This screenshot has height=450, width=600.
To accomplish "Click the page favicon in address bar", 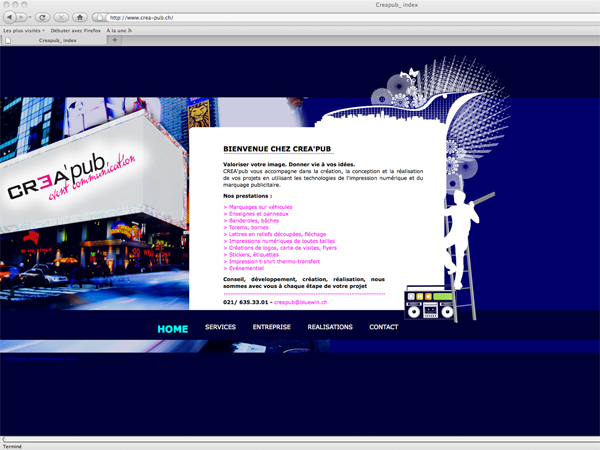I will point(99,18).
